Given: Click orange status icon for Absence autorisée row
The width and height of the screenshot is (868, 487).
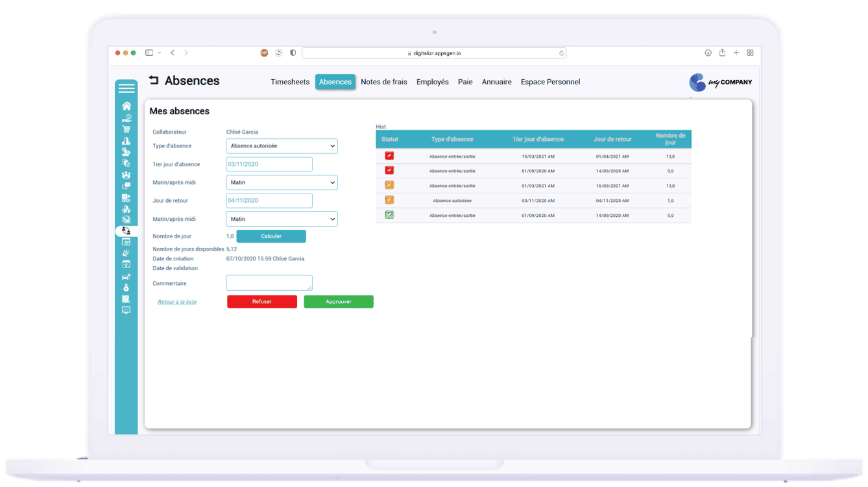Looking at the screenshot, I should pos(389,200).
